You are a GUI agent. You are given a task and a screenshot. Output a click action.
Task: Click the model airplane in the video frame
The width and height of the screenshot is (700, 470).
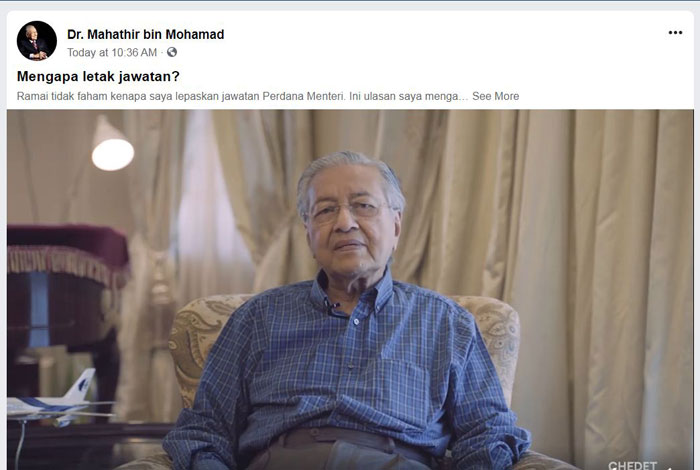click(56, 399)
